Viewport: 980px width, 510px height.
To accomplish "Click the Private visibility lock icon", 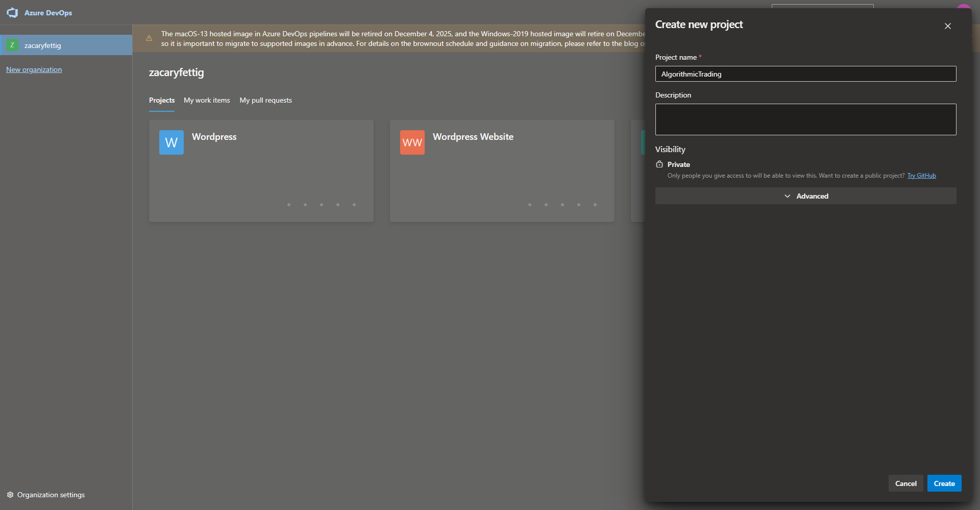I will (659, 164).
